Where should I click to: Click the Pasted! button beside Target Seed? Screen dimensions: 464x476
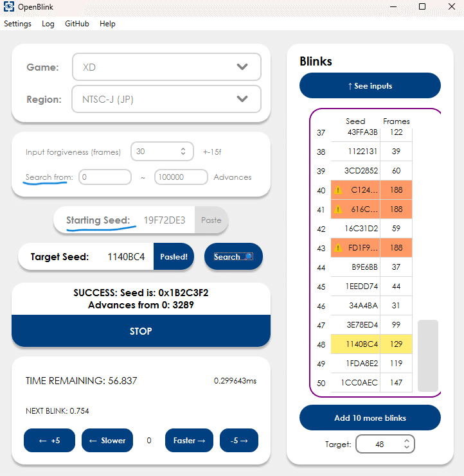click(174, 256)
